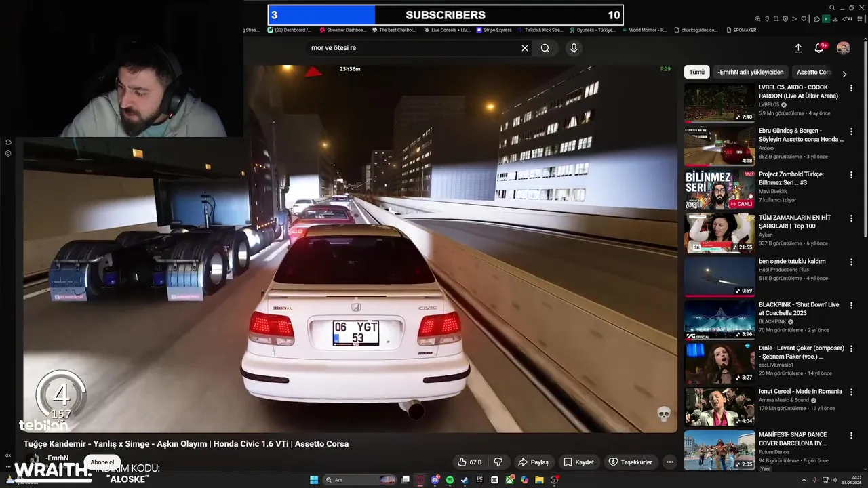
Task: Open options menu for Dinle - Levent Çoker video
Action: 851,348
